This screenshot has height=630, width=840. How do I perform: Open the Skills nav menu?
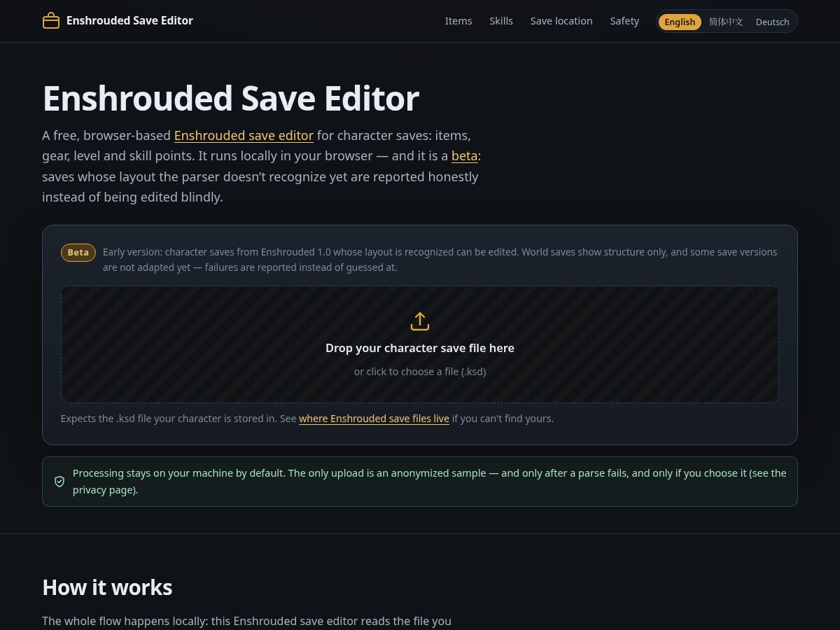coord(501,21)
